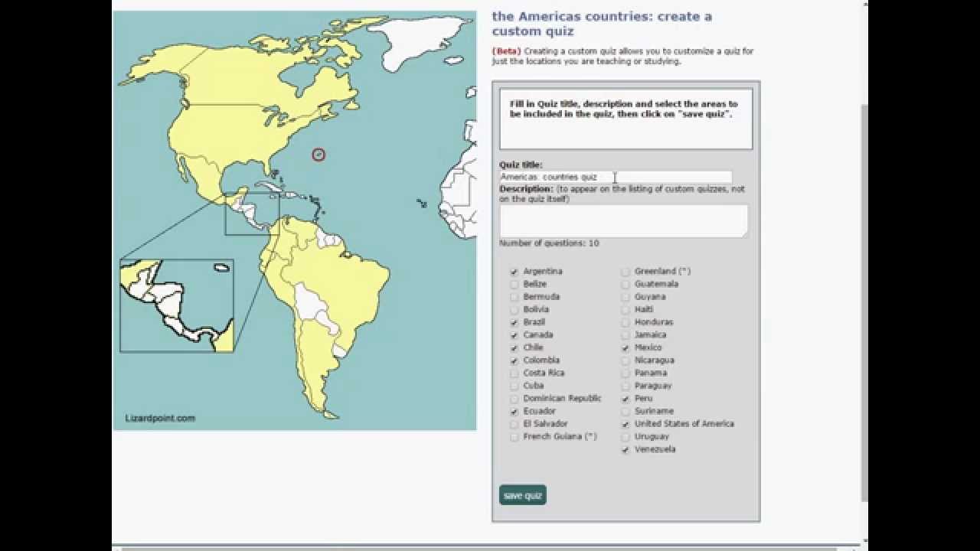Check the Nicaragua checkbox
The width and height of the screenshot is (980, 551).
pos(626,360)
